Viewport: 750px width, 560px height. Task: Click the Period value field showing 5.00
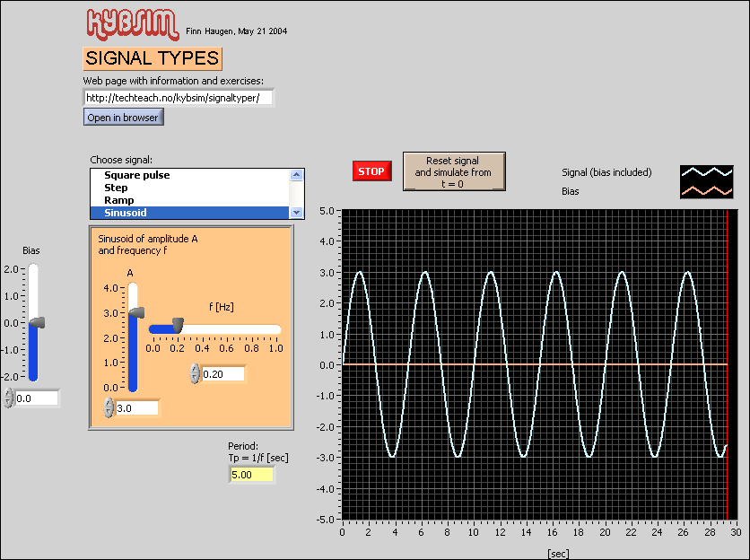point(251,474)
